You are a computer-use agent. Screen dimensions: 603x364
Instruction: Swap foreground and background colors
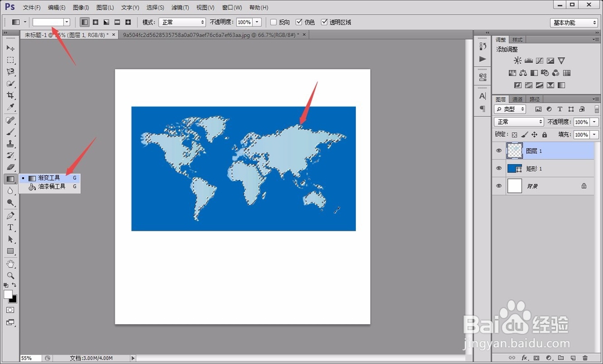(x=14, y=285)
